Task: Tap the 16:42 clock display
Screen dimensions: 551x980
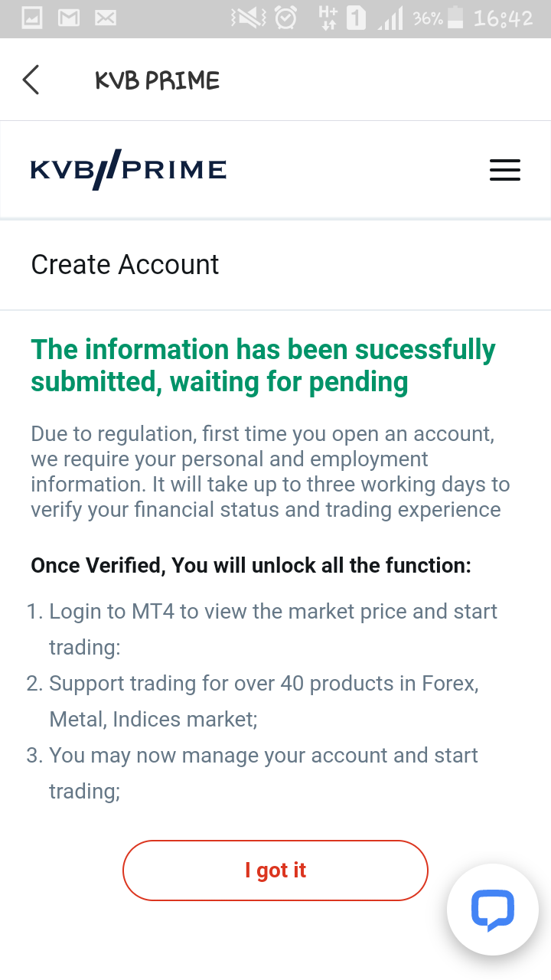Action: click(503, 18)
